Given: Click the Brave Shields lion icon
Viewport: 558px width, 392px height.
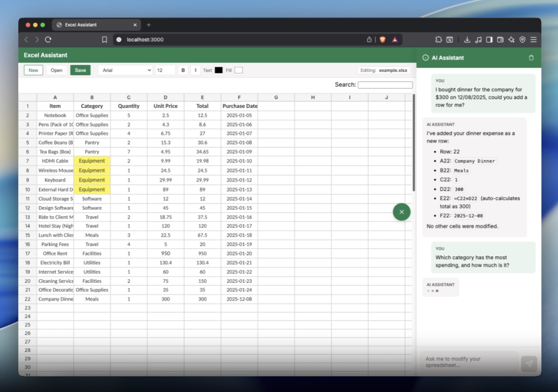Looking at the screenshot, I should (382, 40).
